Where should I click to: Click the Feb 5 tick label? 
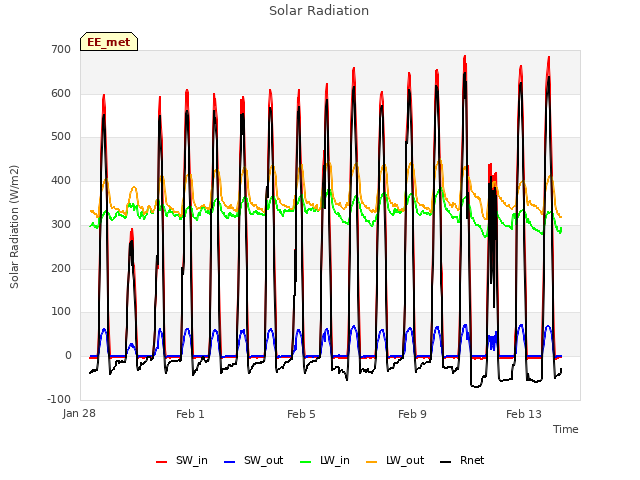pos(301,414)
